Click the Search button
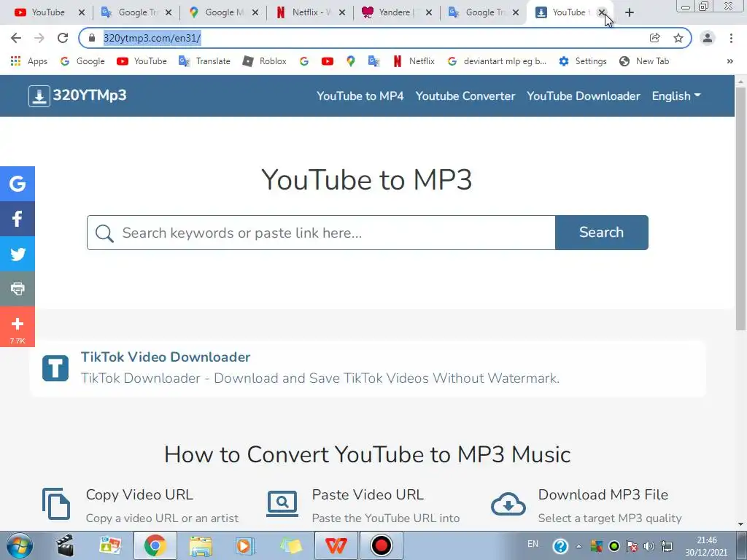 (602, 233)
